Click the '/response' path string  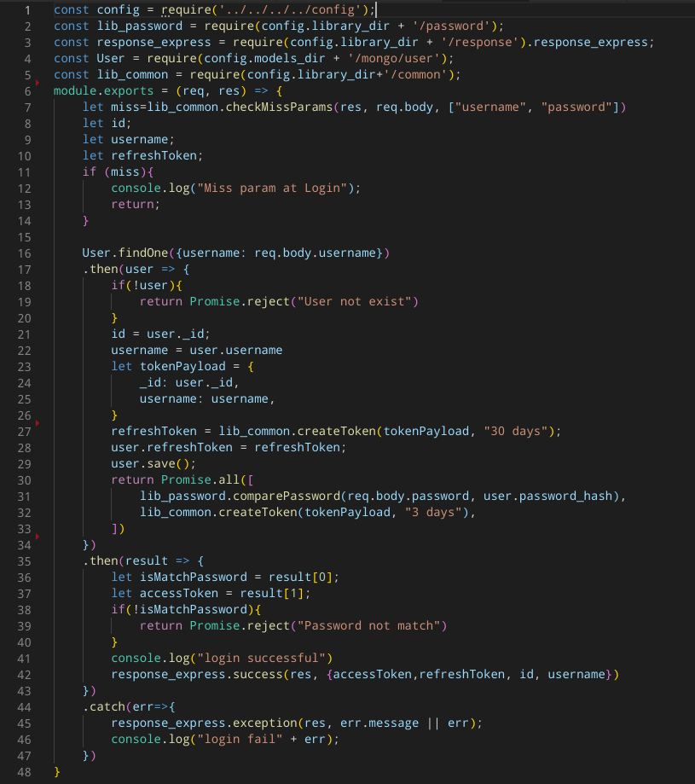(479, 42)
